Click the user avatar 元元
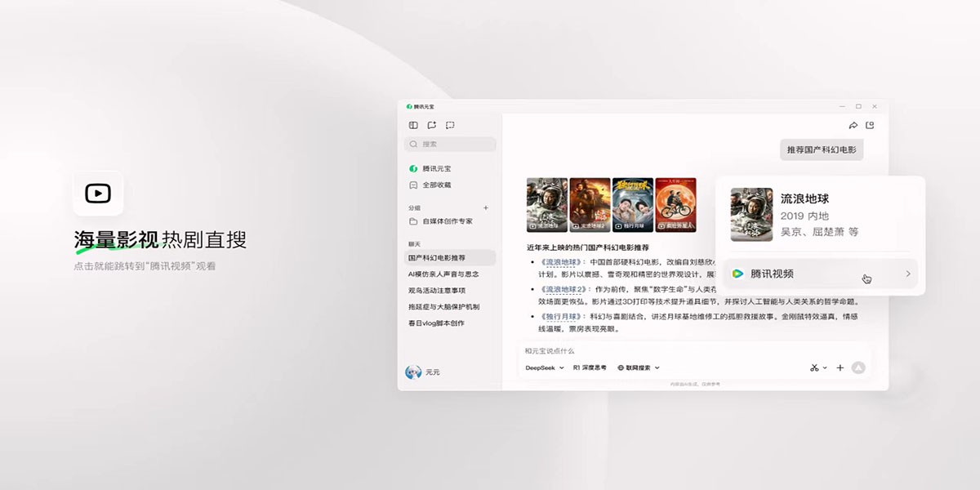Screen dimensions: 980x490 pyautogui.click(x=413, y=372)
